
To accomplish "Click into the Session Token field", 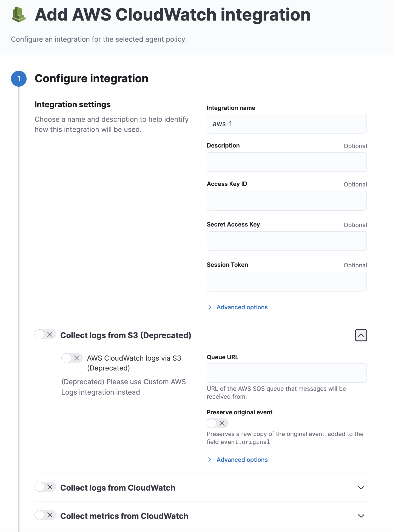I will click(287, 282).
